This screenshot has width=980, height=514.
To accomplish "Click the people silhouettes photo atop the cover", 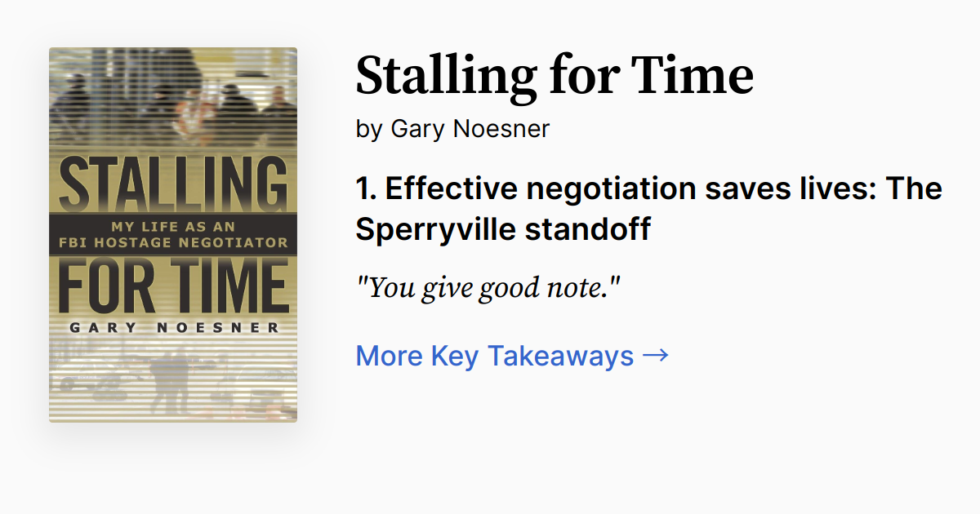I will click(173, 98).
